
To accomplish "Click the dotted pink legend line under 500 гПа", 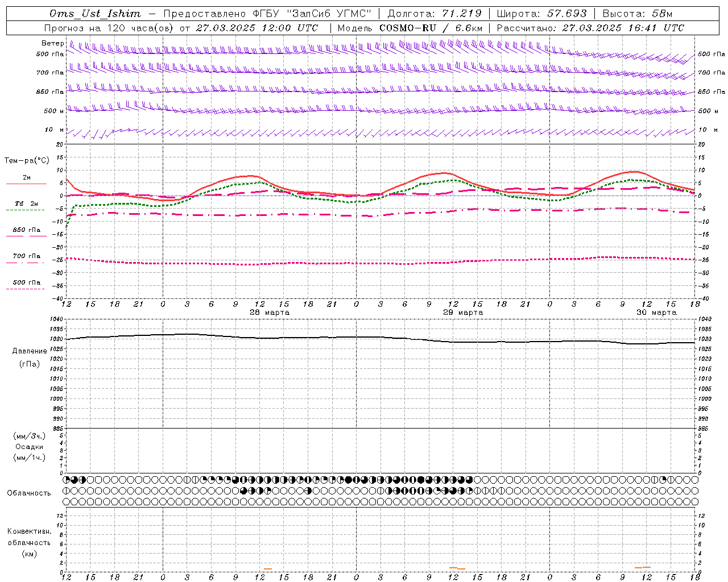I will (25, 289).
